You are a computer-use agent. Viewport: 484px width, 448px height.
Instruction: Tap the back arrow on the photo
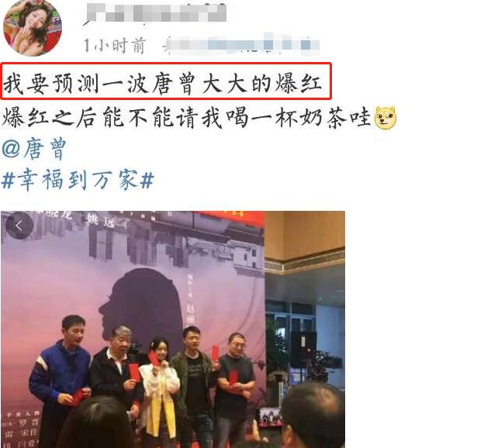point(19,226)
